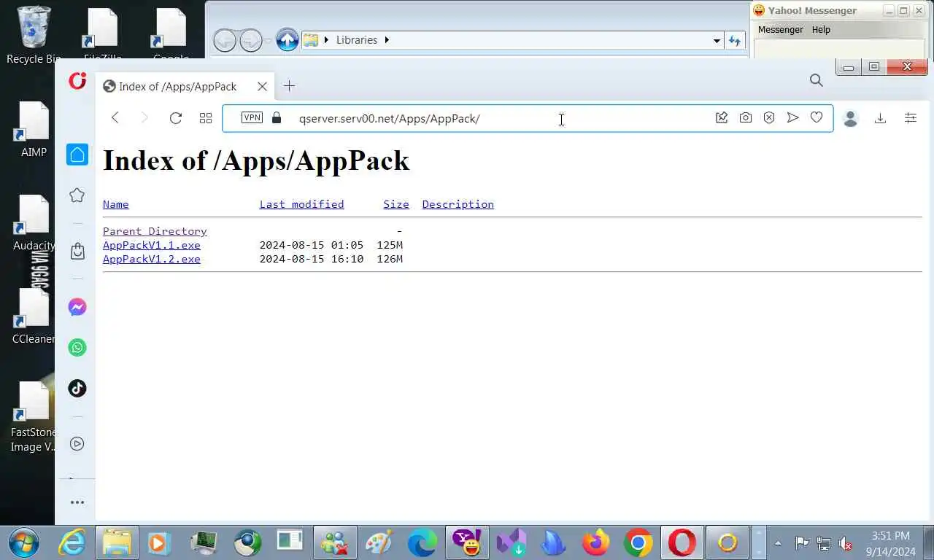Refresh the Explorer Libraries window
934x560 pixels.
tap(734, 40)
